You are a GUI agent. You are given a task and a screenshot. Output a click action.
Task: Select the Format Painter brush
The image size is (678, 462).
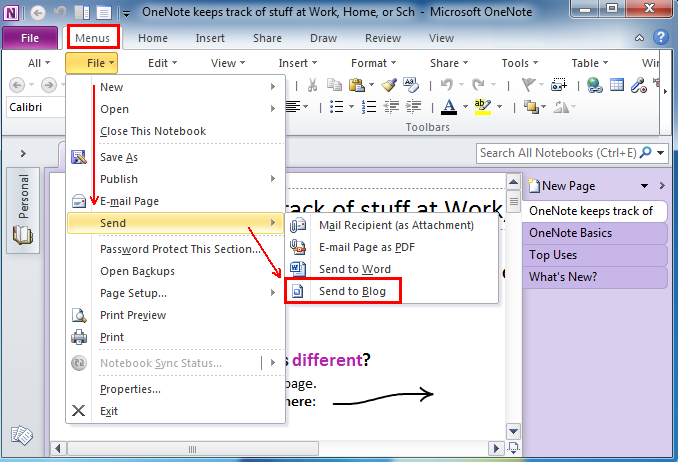(389, 85)
